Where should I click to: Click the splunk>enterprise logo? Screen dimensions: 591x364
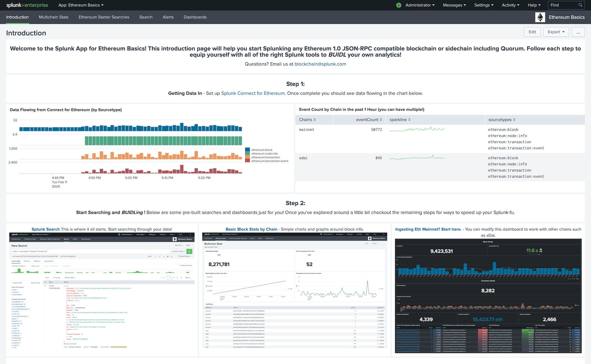point(27,5)
